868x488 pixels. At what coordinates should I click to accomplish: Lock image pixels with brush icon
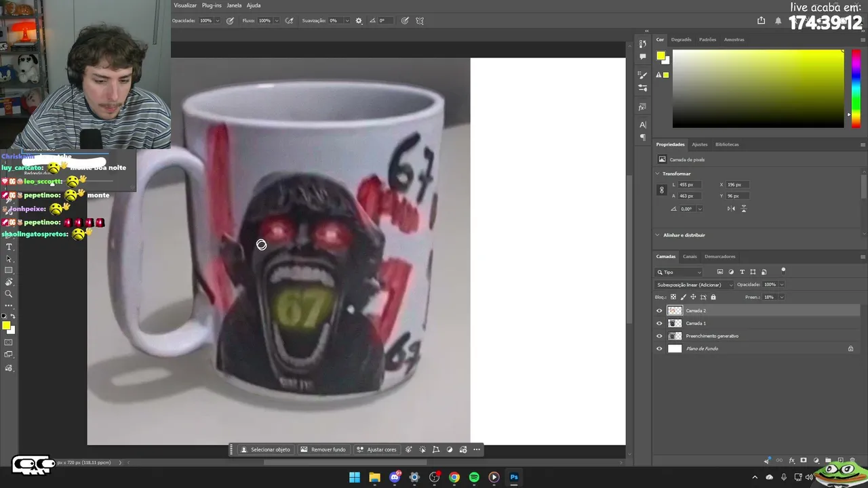[x=683, y=297]
